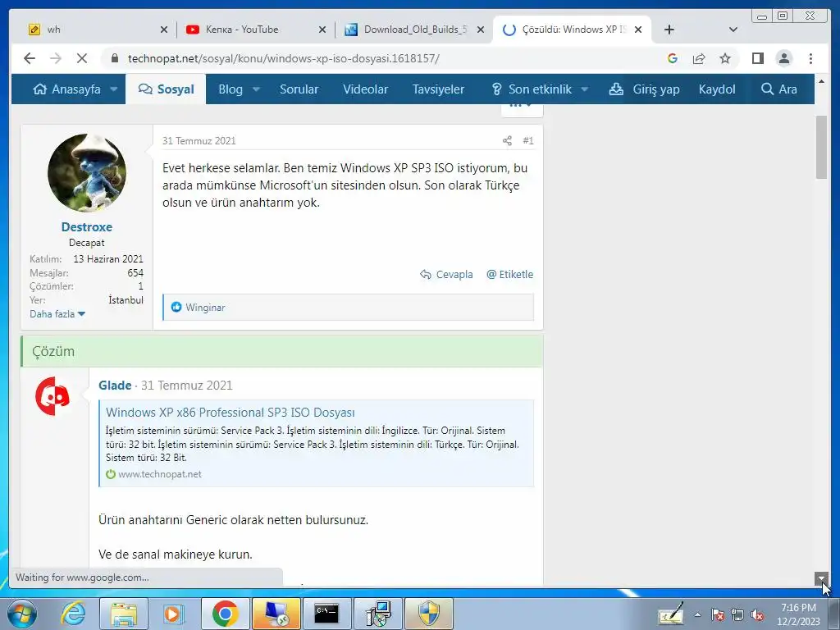Viewport: 840px width, 630px height.
Task: Open Tavsiyeler in the nav bar
Action: (x=438, y=89)
